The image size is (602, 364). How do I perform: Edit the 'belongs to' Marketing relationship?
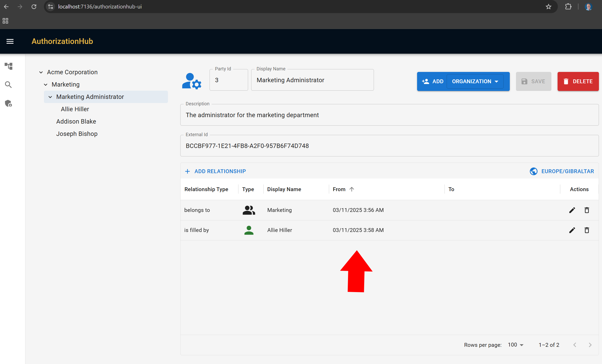coord(572,210)
